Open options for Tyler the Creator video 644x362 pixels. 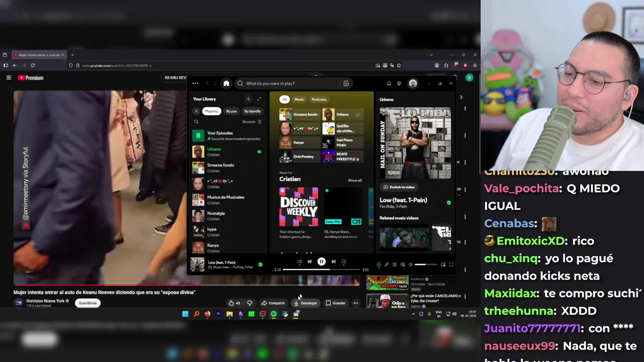point(465,297)
